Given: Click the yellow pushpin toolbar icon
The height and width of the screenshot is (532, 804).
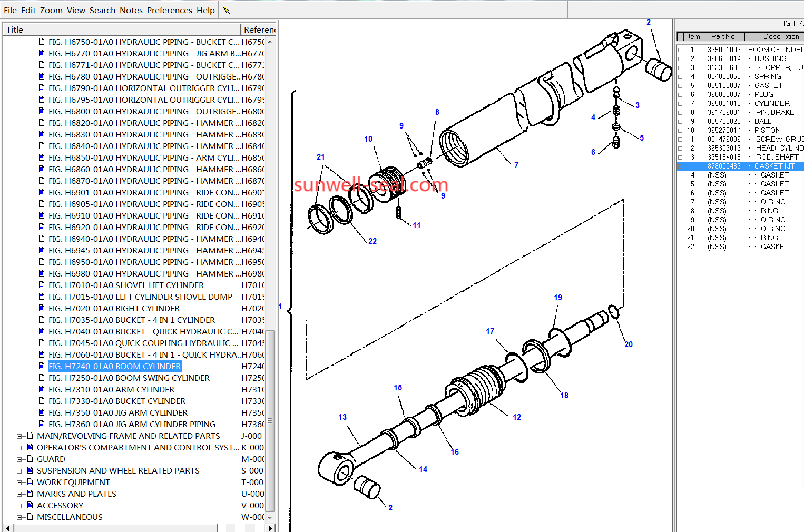Looking at the screenshot, I should point(226,10).
